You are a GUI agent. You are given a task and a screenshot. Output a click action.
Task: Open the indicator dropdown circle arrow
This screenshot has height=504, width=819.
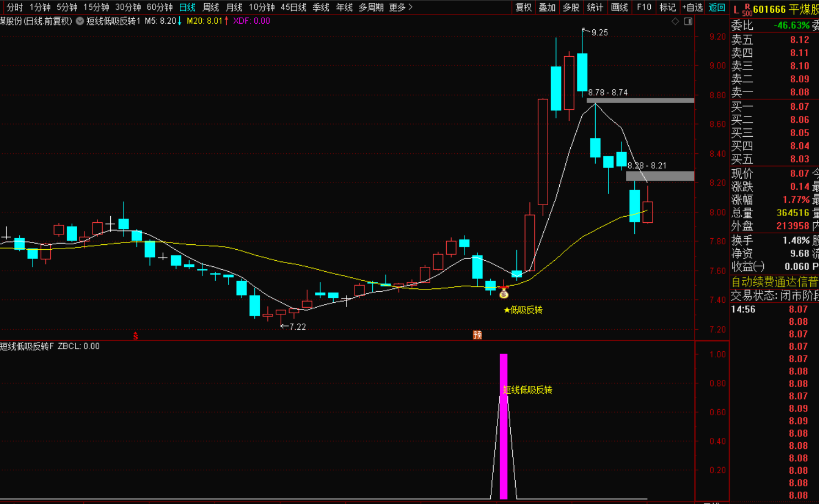80,21
